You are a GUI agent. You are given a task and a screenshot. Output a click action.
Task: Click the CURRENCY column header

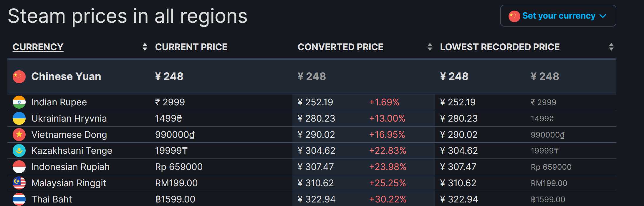[x=38, y=47]
